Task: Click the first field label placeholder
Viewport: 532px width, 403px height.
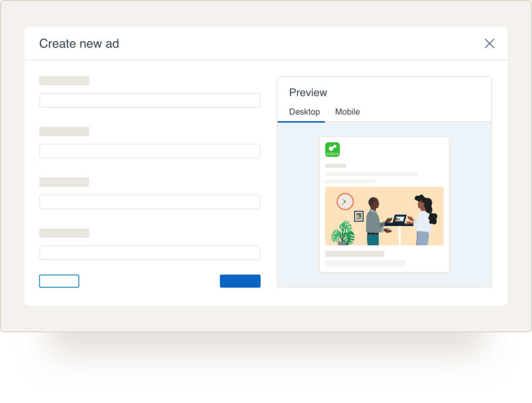Action: tap(64, 80)
